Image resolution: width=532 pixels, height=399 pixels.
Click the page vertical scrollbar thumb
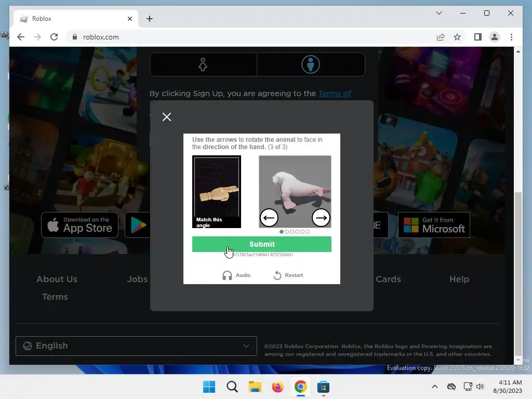[518, 273]
